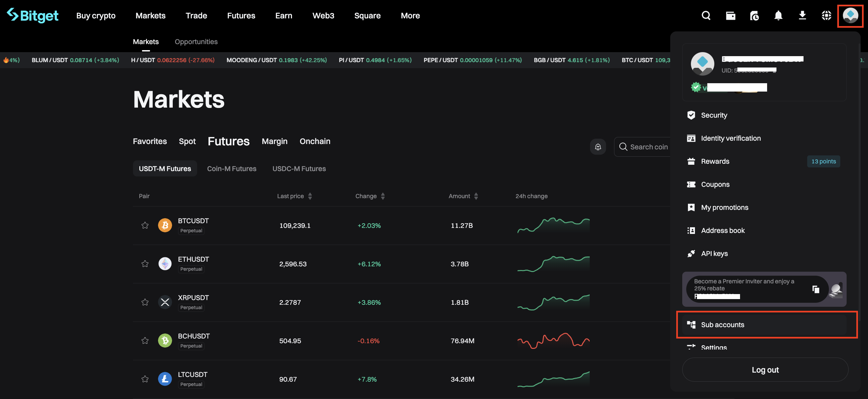This screenshot has width=868, height=399.
Task: Switch to the Favorites tab
Action: (x=150, y=141)
